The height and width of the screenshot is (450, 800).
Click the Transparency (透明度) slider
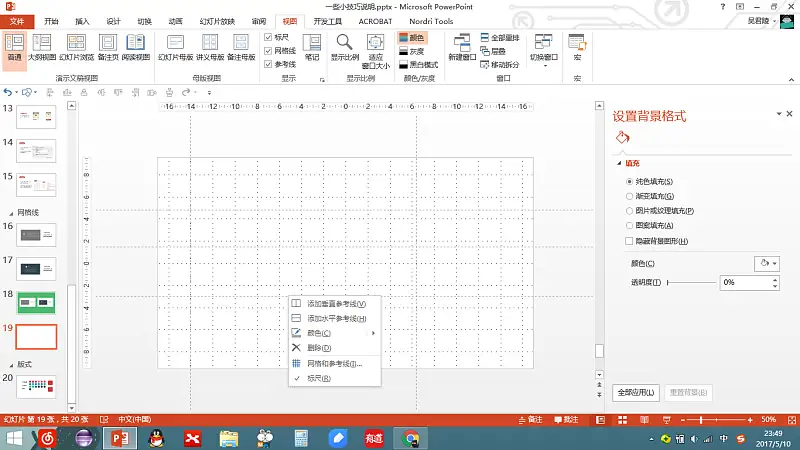pyautogui.click(x=691, y=283)
